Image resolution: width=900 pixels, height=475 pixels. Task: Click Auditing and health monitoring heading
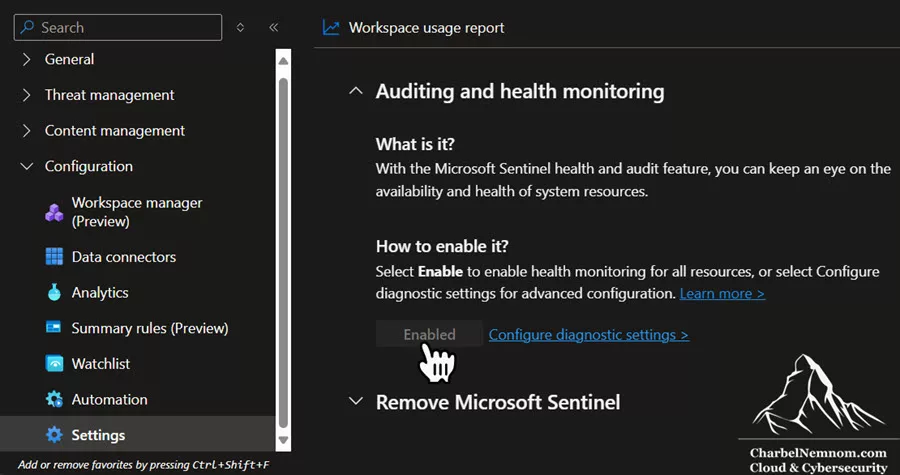pyautogui.click(x=520, y=91)
